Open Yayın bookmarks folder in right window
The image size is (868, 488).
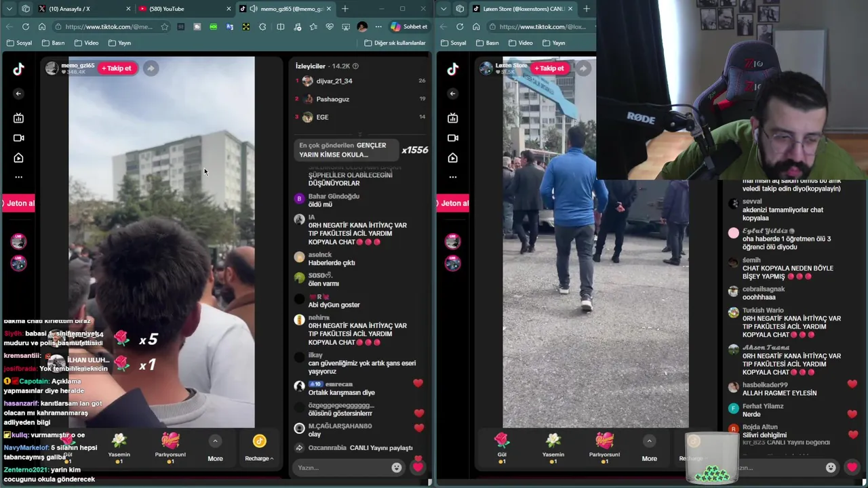click(553, 43)
